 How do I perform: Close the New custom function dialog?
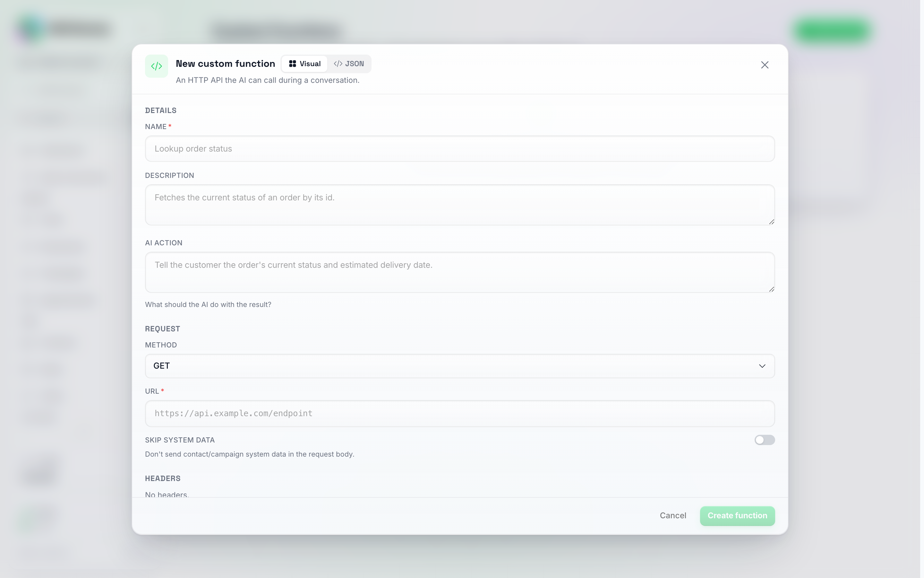click(x=765, y=65)
